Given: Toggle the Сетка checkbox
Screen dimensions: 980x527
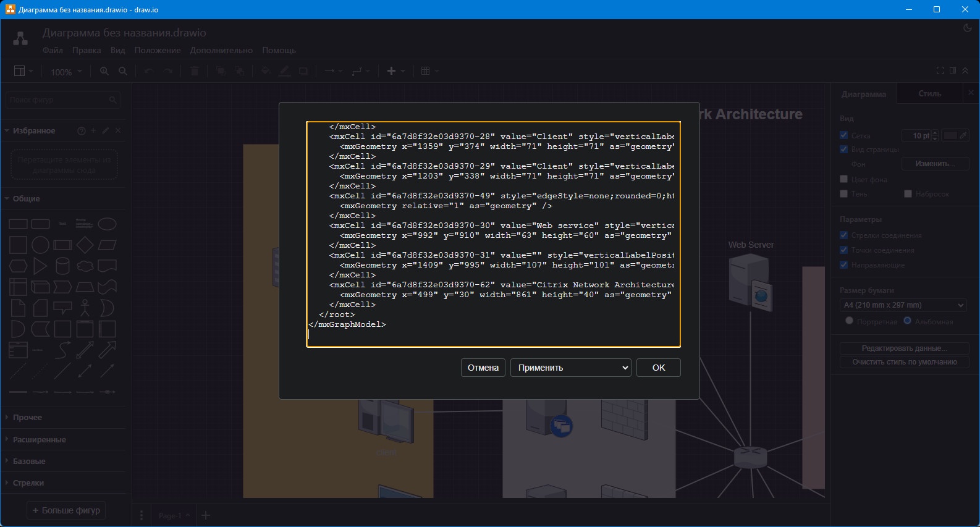Looking at the screenshot, I should coord(843,135).
